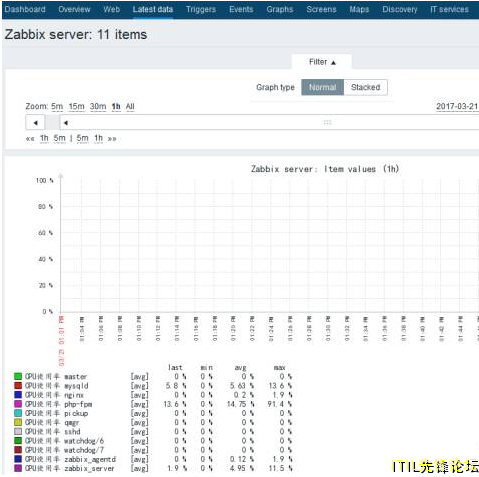Move forward 1h in time
Screen dimensions: 479x477
coord(98,138)
